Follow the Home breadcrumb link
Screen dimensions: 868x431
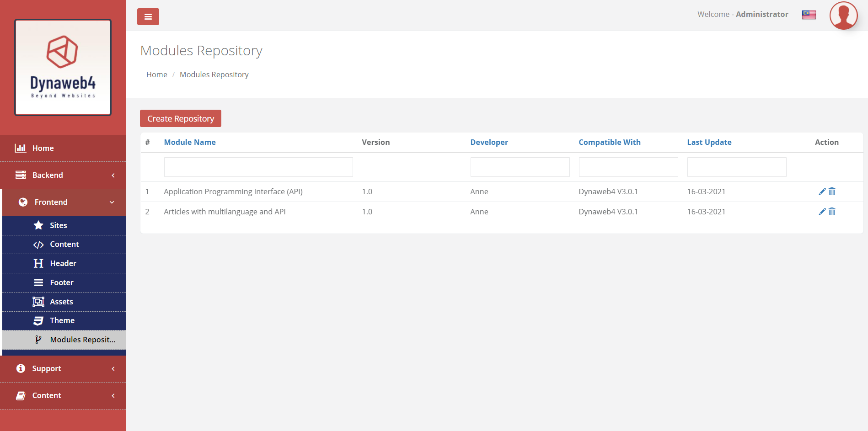pos(156,74)
